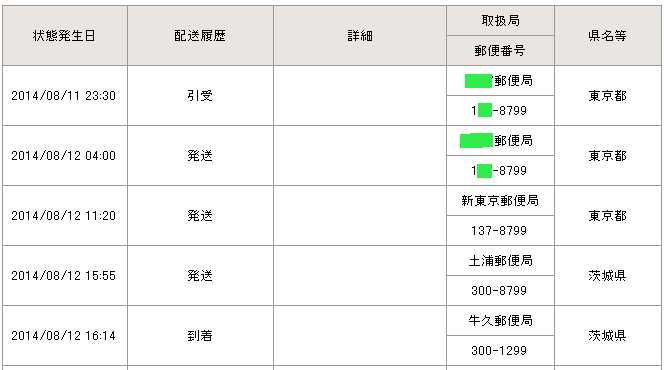The image size is (664, 370).
Task: Select the 2014/08/12 16:14 date cell
Action: coord(65,336)
